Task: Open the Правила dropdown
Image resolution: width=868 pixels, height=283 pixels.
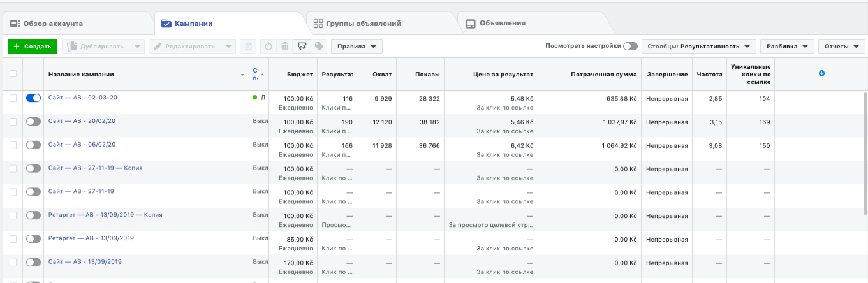Action: point(357,46)
